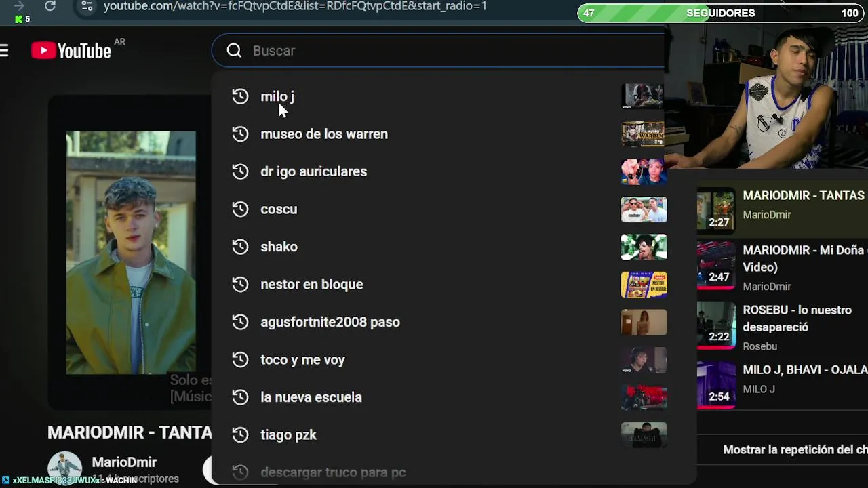This screenshot has width=868, height=488.
Task: Click 'MILO J' channel name in playlist
Action: click(x=759, y=389)
